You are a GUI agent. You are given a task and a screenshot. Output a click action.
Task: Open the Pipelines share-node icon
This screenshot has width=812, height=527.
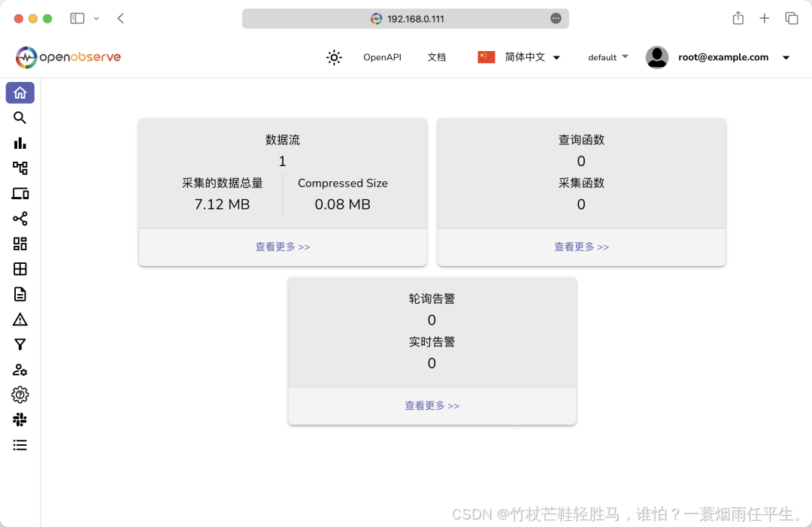pyautogui.click(x=20, y=219)
